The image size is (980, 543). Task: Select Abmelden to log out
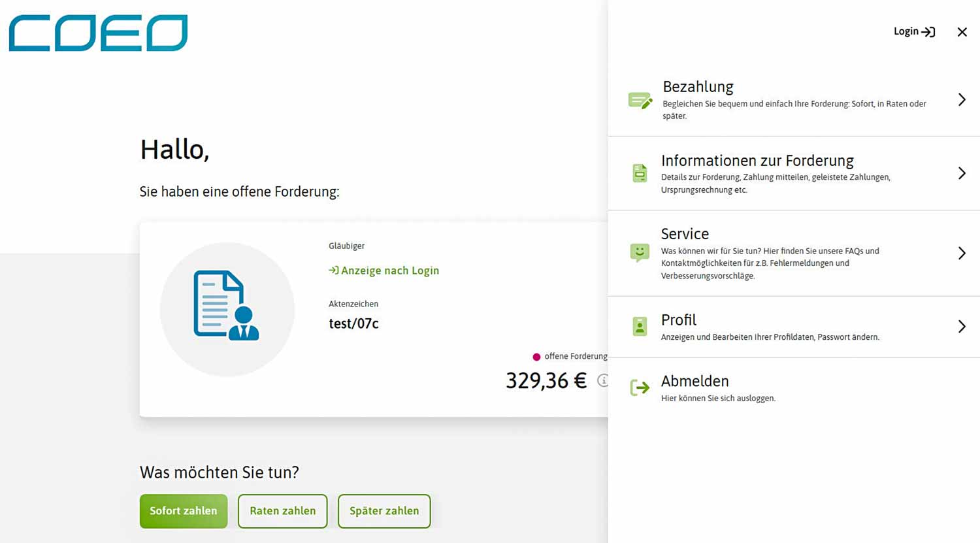[794, 388]
